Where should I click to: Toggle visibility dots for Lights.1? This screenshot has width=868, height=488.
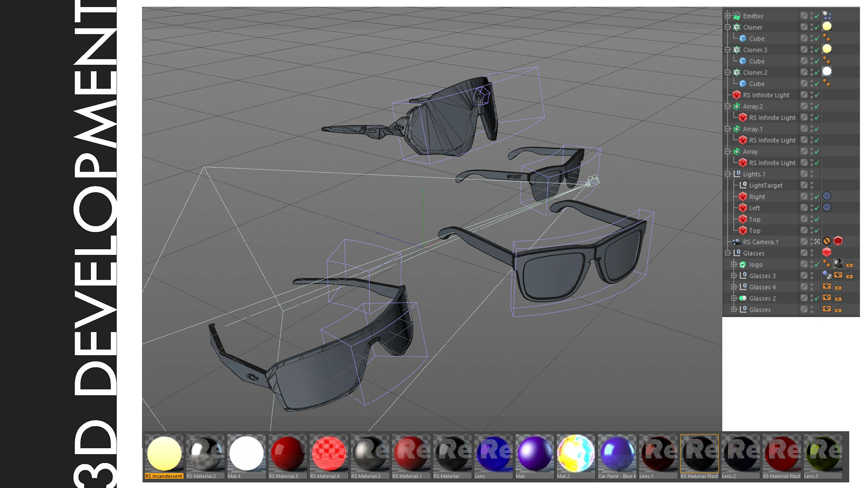coord(811,174)
